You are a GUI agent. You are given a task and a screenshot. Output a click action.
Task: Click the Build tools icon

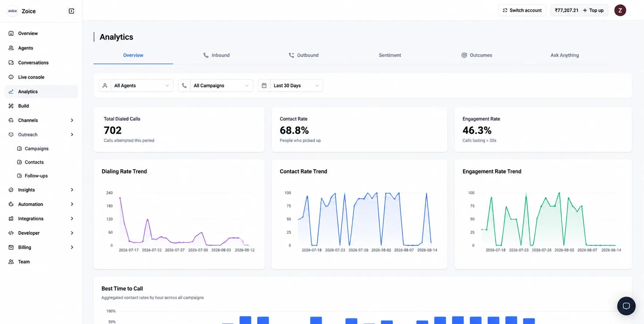[x=11, y=106]
